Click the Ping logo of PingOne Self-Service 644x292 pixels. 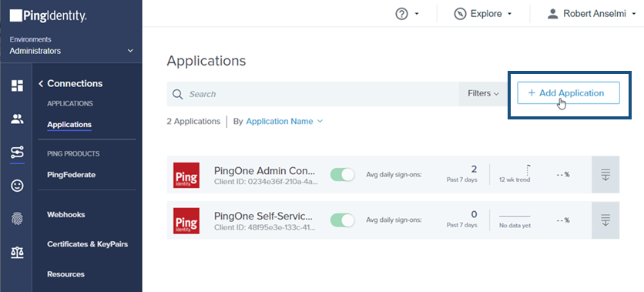tap(186, 221)
